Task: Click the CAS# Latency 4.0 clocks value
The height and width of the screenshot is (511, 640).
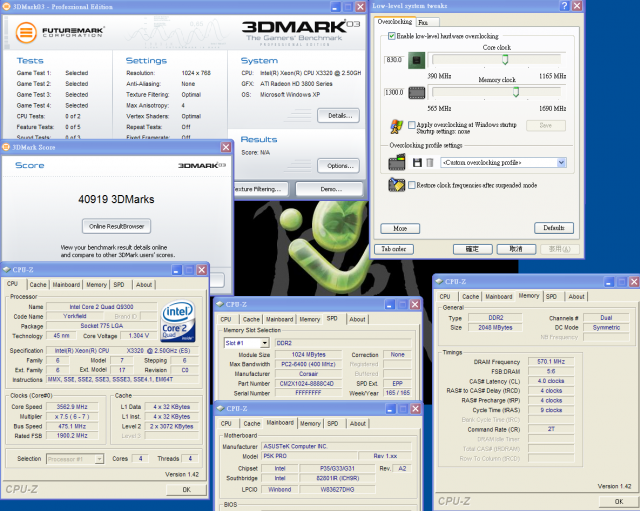Action: point(551,381)
